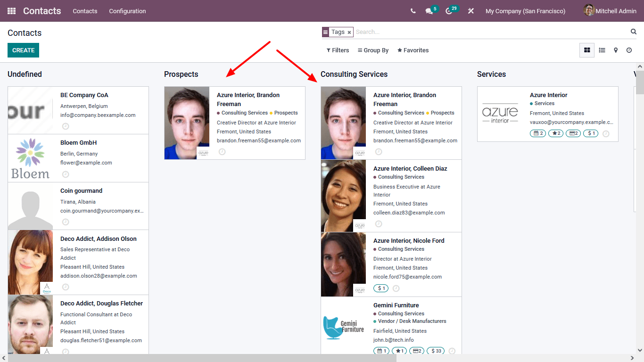The image size is (644, 362).
Task: Click email colleen.diaz83@example.com
Action: [x=409, y=213]
